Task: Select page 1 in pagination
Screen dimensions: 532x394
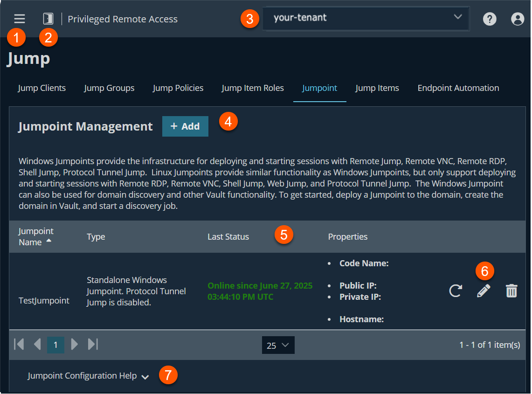Action: pos(55,345)
